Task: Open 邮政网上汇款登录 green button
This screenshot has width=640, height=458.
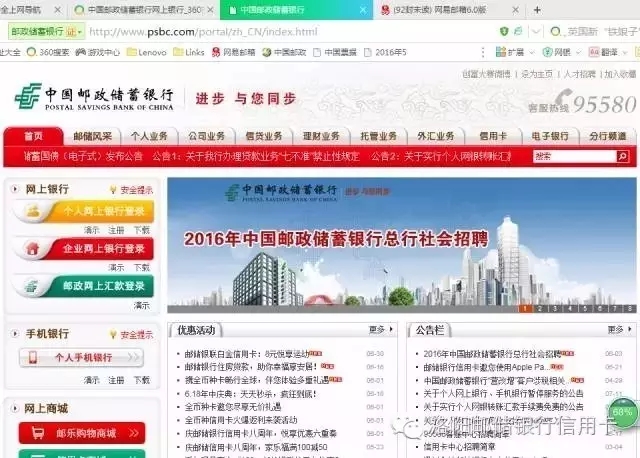Action: [84, 286]
